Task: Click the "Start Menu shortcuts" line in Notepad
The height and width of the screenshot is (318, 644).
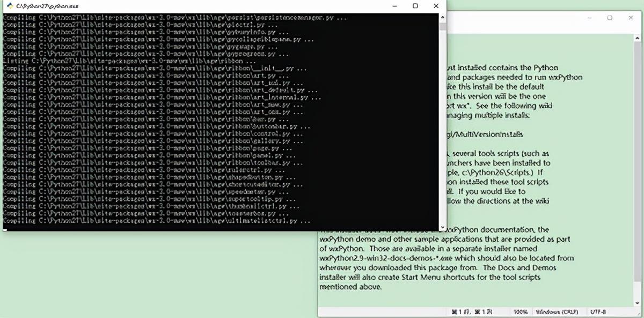Action: coord(430,277)
